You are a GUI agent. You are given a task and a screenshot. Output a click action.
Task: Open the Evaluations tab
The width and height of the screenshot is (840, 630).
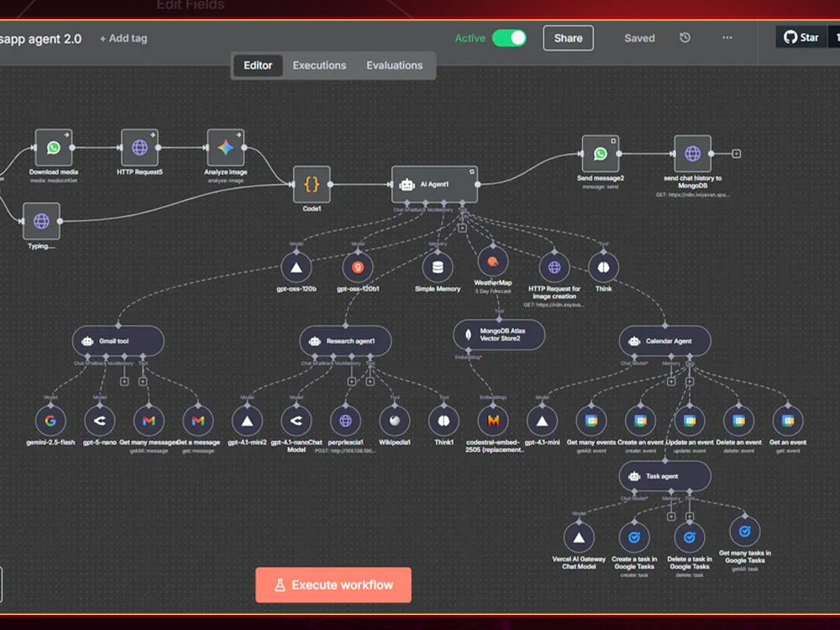coord(394,66)
